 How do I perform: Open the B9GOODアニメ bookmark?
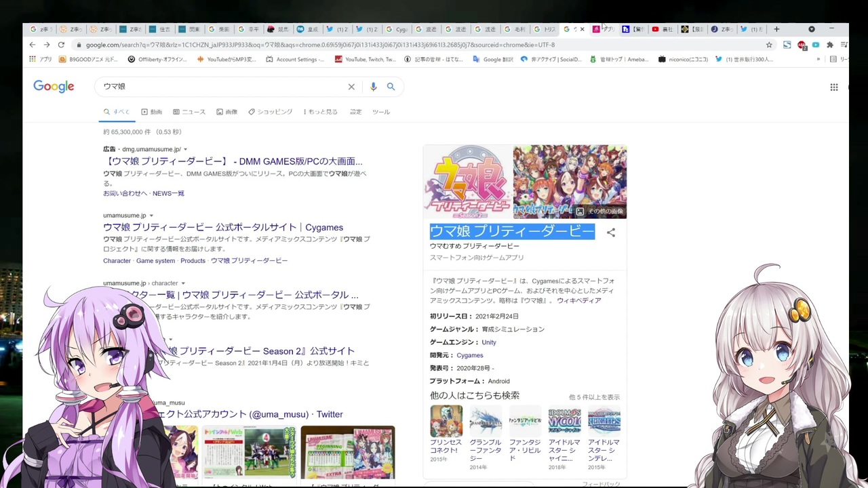(88, 59)
